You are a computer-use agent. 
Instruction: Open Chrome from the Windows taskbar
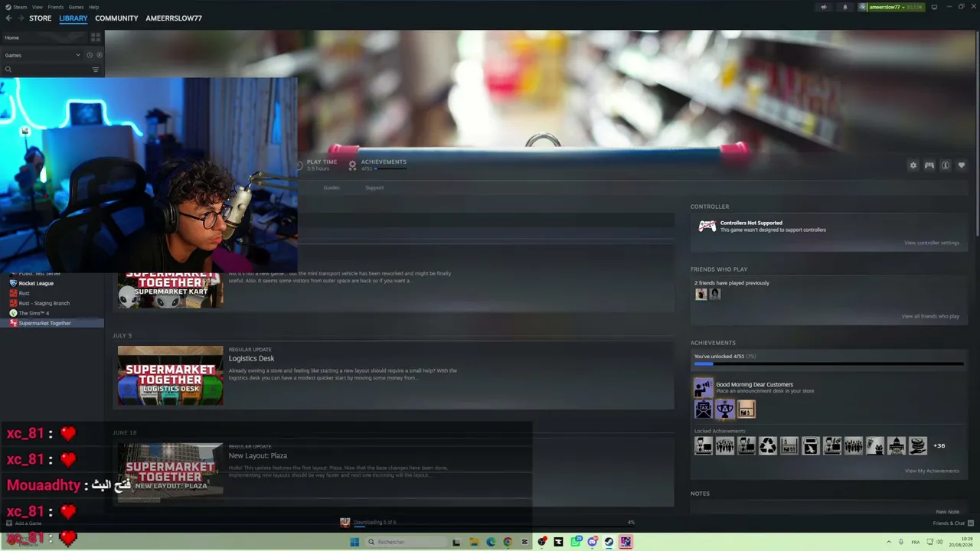pos(508,542)
